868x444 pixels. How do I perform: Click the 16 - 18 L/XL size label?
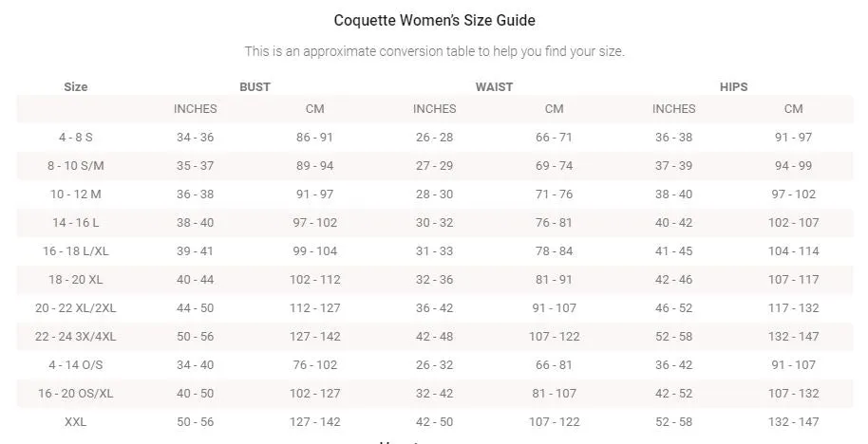point(76,251)
